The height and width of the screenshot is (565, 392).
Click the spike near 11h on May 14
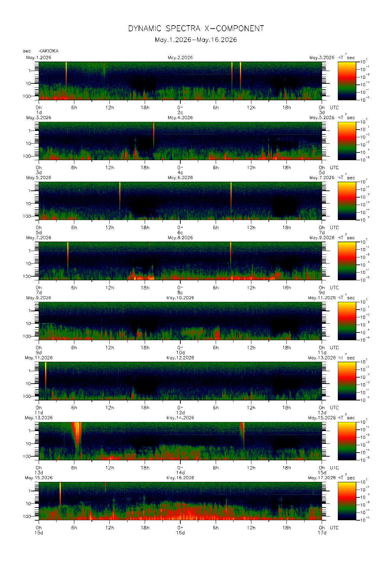243,435
